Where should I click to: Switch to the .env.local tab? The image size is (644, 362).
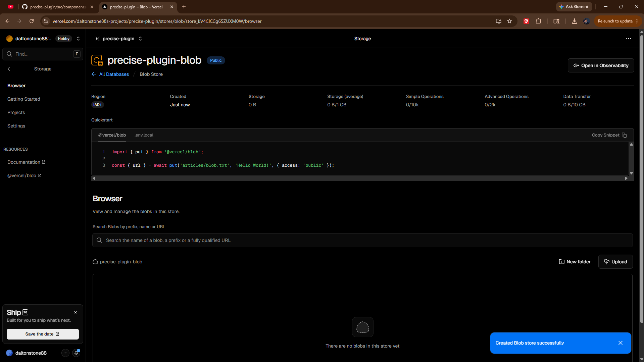144,135
